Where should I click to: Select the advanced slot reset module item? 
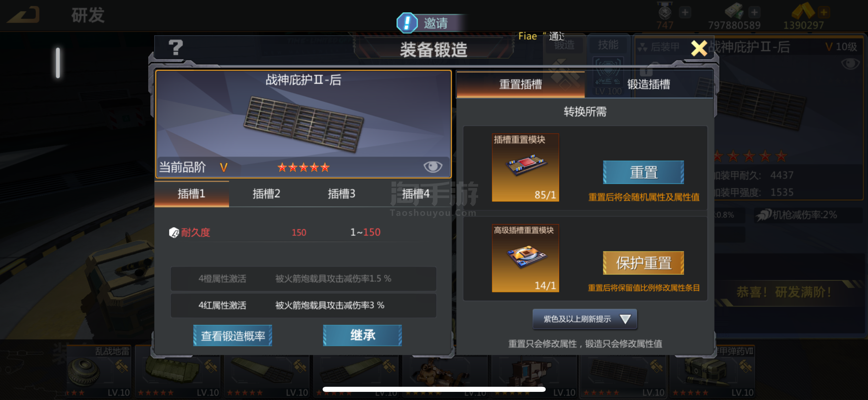point(525,258)
